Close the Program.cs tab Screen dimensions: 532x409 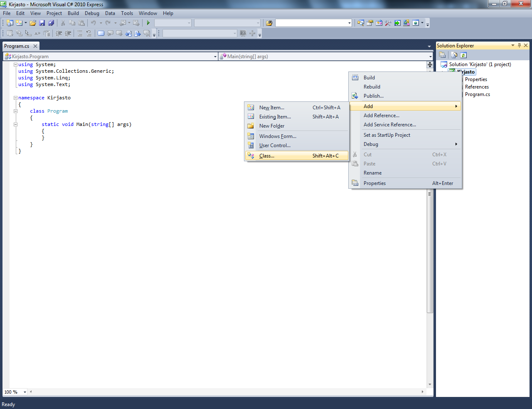click(35, 46)
